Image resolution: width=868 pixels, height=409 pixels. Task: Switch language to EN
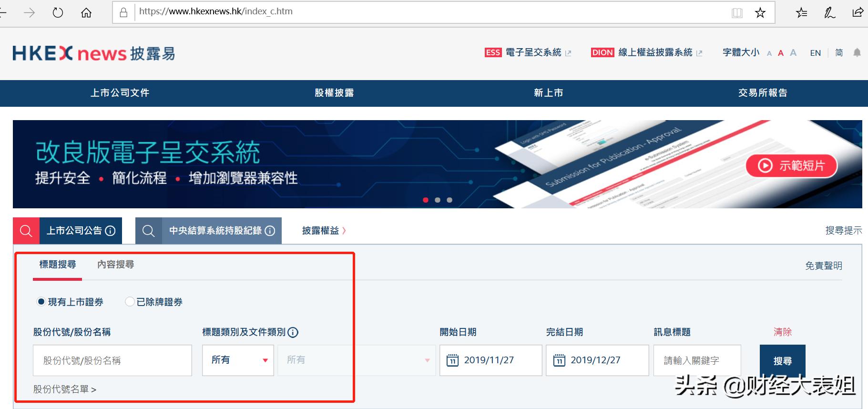coord(816,53)
